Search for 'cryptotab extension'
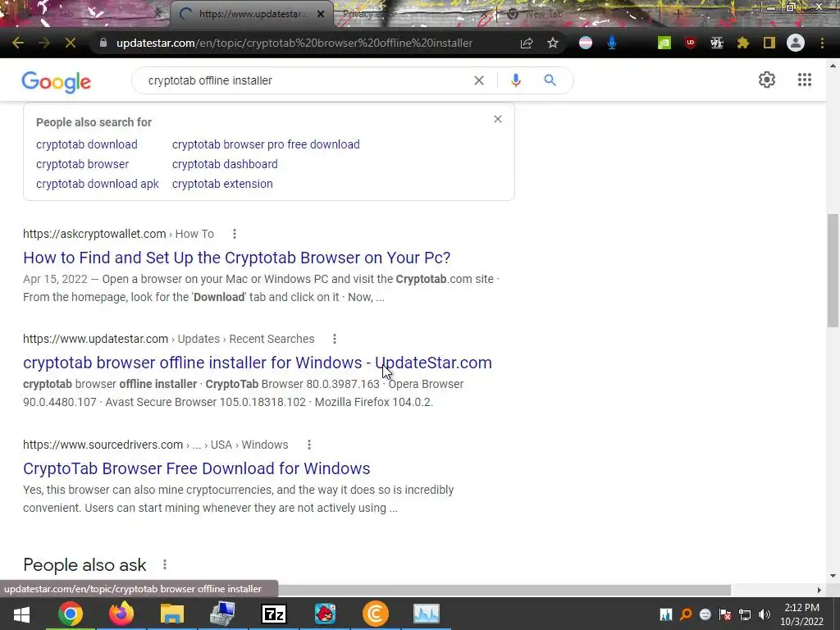Screen dimensions: 840x630 point(222,184)
